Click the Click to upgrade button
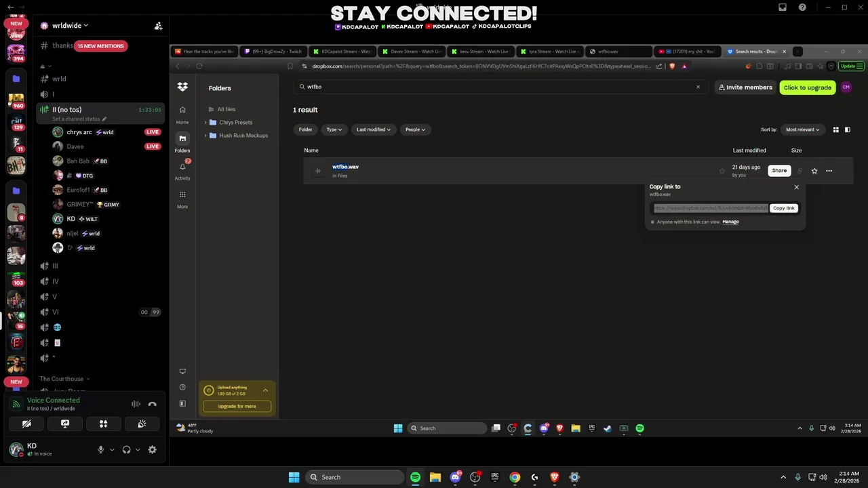Screen dimensions: 868x488 tap(808, 87)
